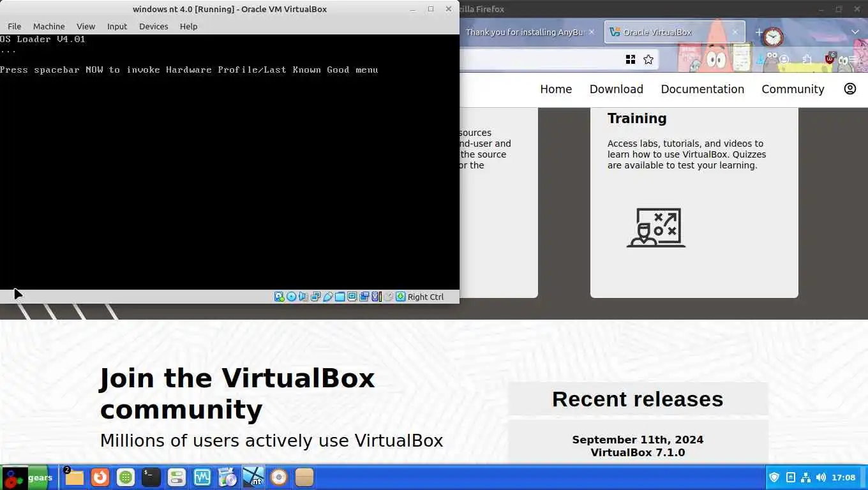
Task: Open the green app grid launcher icon
Action: tap(125, 477)
